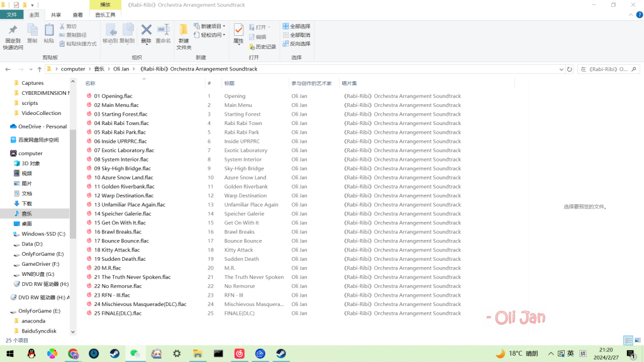This screenshot has width=644, height=362.
Task: Select the file 20 M.R.flac
Action: (x=108, y=268)
